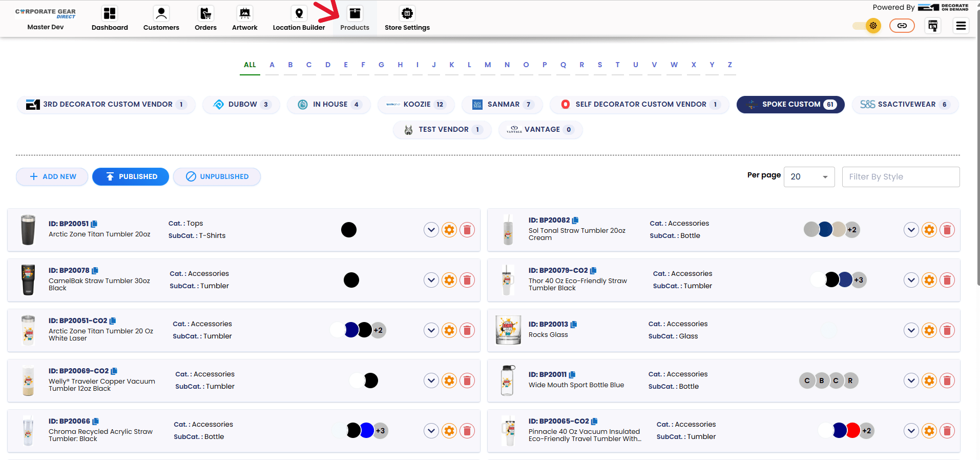980x460 pixels.
Task: Copy the BP20082 product ID
Action: [x=575, y=220]
